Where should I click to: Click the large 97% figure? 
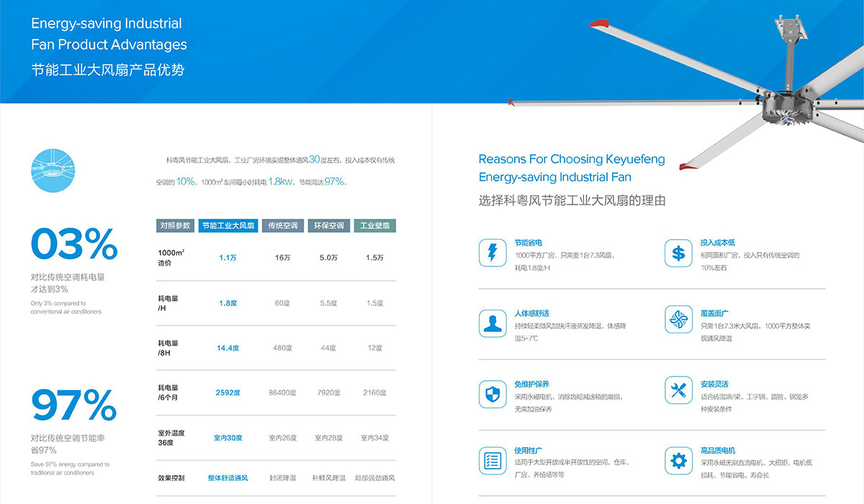(x=73, y=405)
